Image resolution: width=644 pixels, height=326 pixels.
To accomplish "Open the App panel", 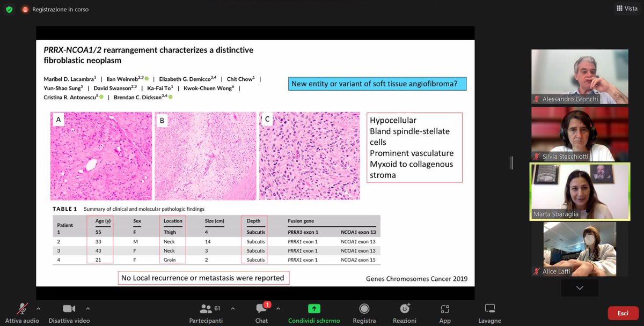I will [x=445, y=313].
